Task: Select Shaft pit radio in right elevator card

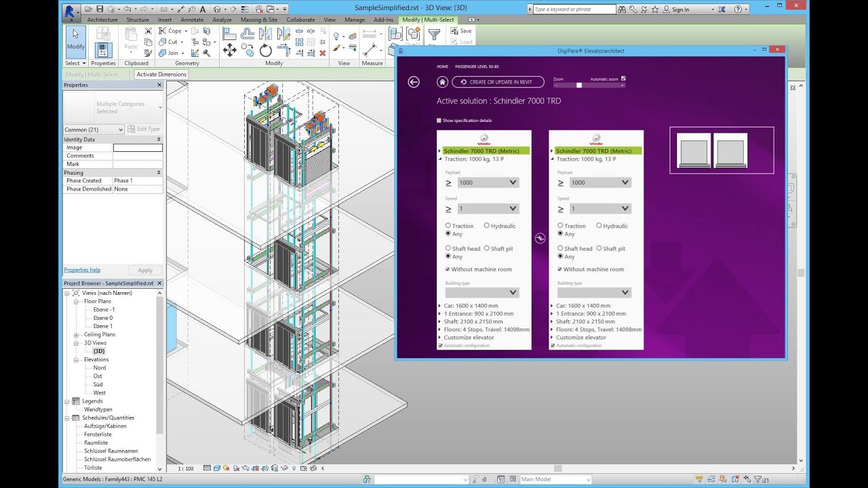Action: pos(599,249)
